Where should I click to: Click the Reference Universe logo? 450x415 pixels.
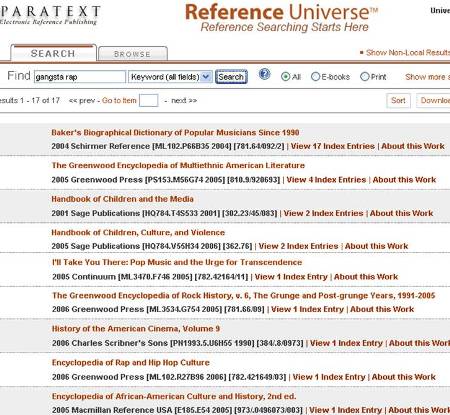282,18
